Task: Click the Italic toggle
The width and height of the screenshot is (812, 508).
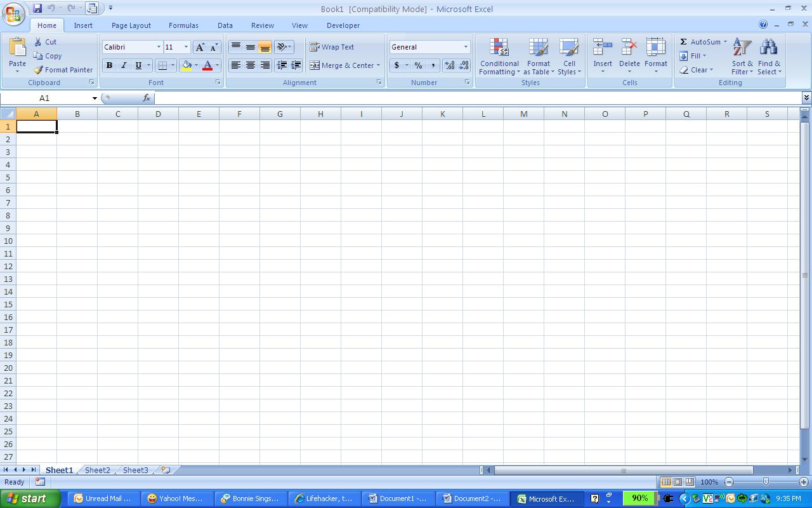Action: pos(123,65)
